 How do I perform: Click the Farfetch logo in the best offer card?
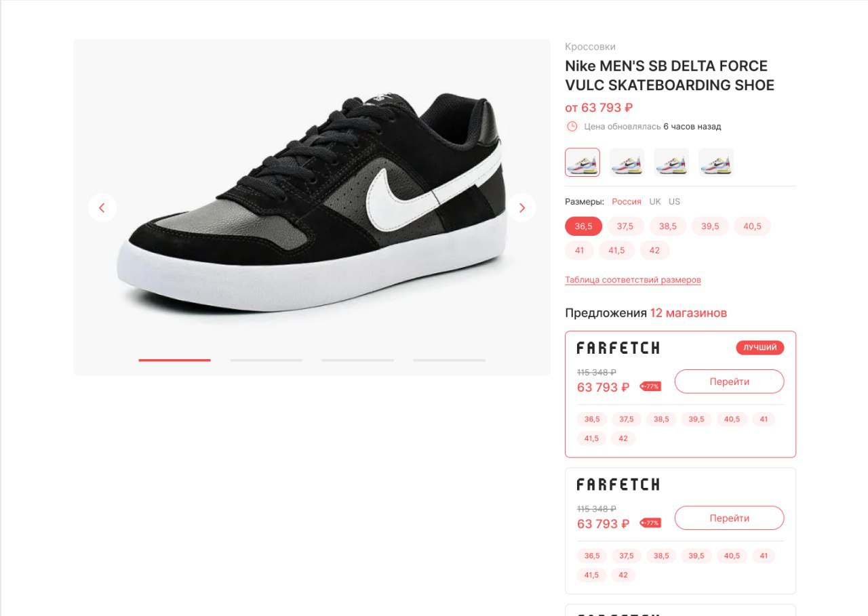click(x=618, y=348)
